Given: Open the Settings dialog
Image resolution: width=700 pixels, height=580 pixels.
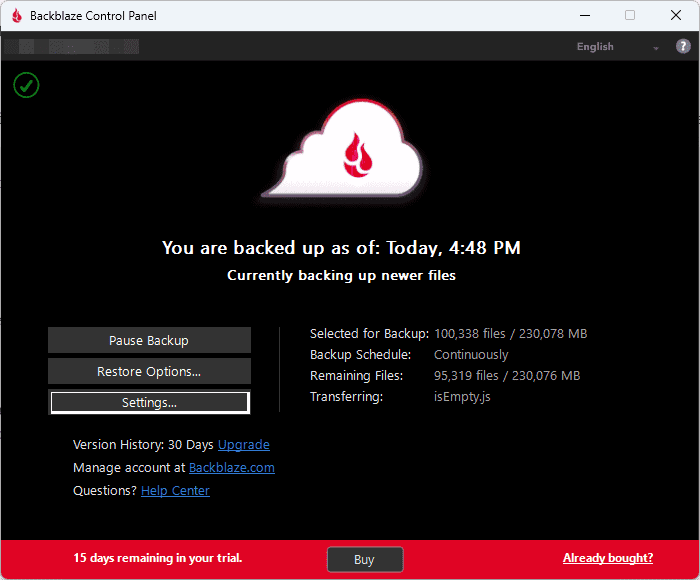Looking at the screenshot, I should click(x=149, y=402).
